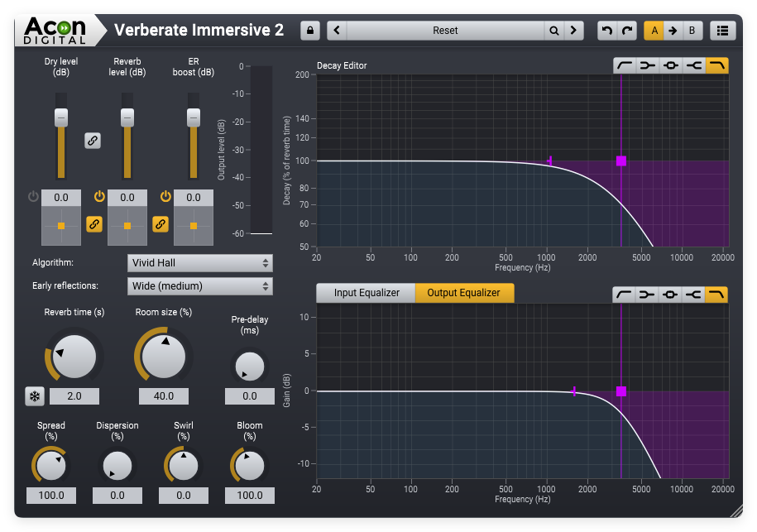757x532 pixels.
Task: Select equalizer peak band icon
Action: (x=671, y=295)
